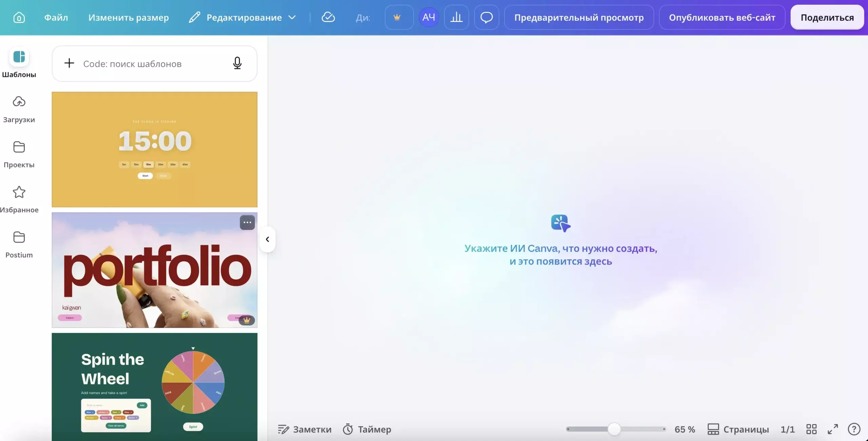
Task: Toggle the Страницы pages view
Action: point(738,429)
